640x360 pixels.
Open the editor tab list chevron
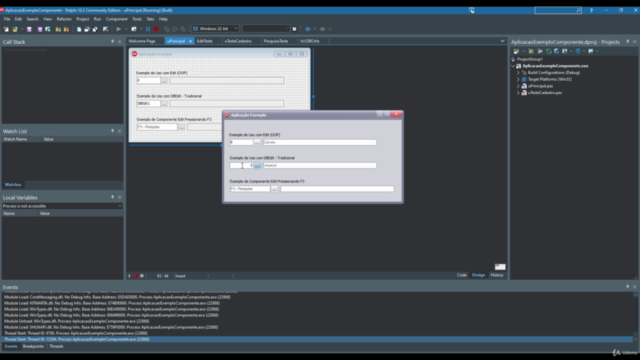(x=502, y=41)
